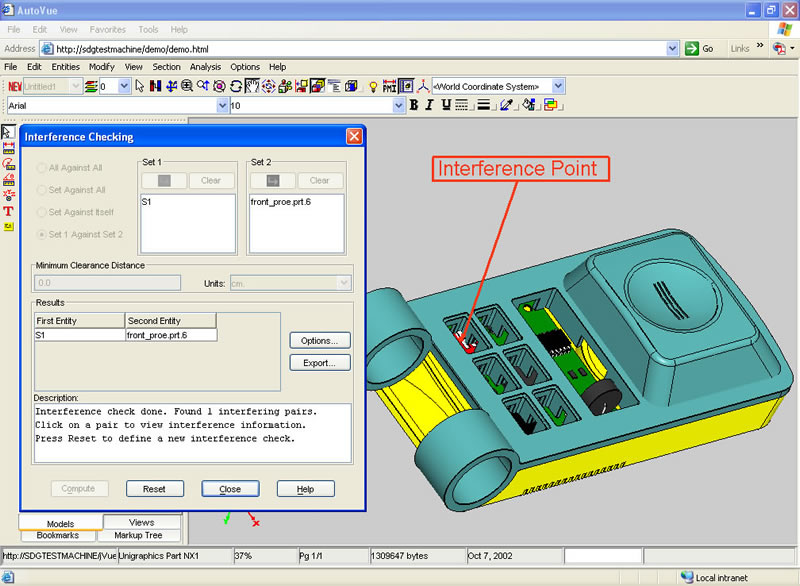Choose Set Against Itself option

42,212
